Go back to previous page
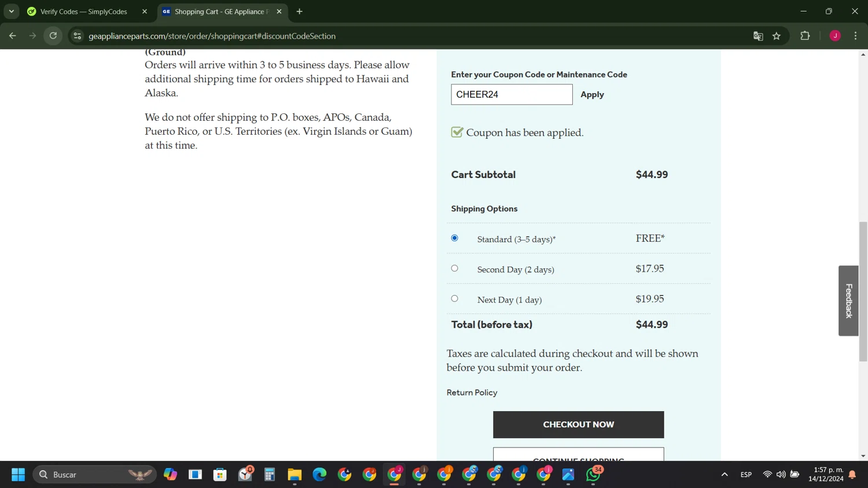The width and height of the screenshot is (868, 488). (x=12, y=36)
